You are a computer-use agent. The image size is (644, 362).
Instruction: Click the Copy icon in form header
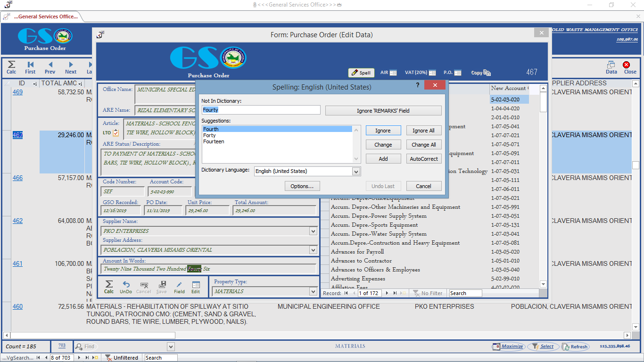487,73
